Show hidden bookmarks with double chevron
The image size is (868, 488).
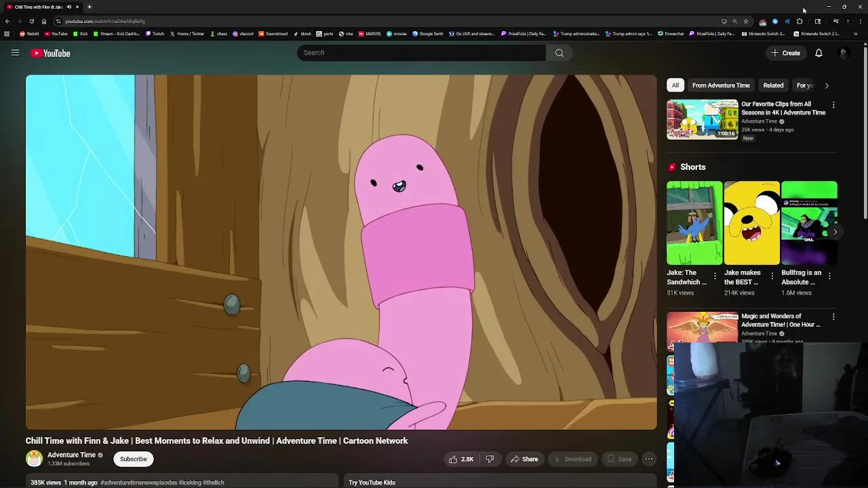[855, 33]
